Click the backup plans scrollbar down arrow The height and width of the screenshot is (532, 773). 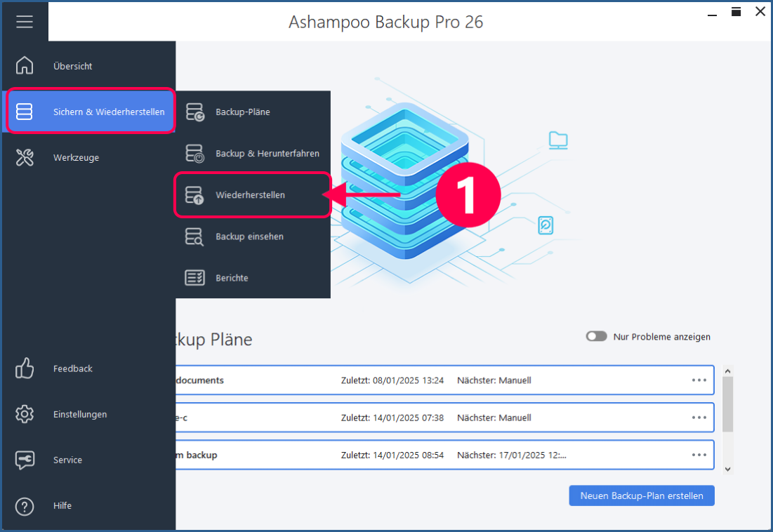727,470
